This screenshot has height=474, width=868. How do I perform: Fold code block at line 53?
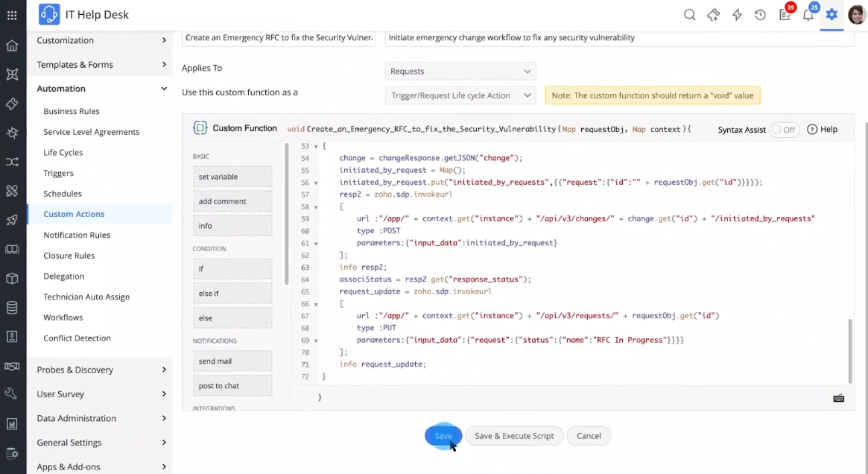point(316,147)
